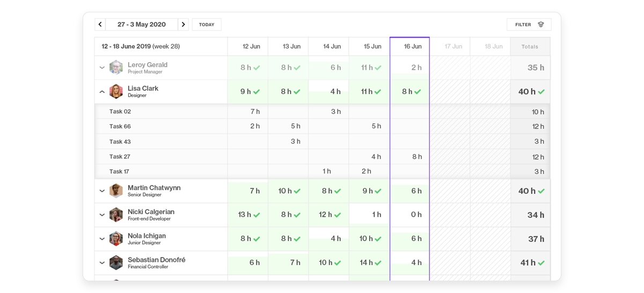Expand Nicki Calgerian's tasks
This screenshot has height=293, width=644.
pyautogui.click(x=102, y=215)
